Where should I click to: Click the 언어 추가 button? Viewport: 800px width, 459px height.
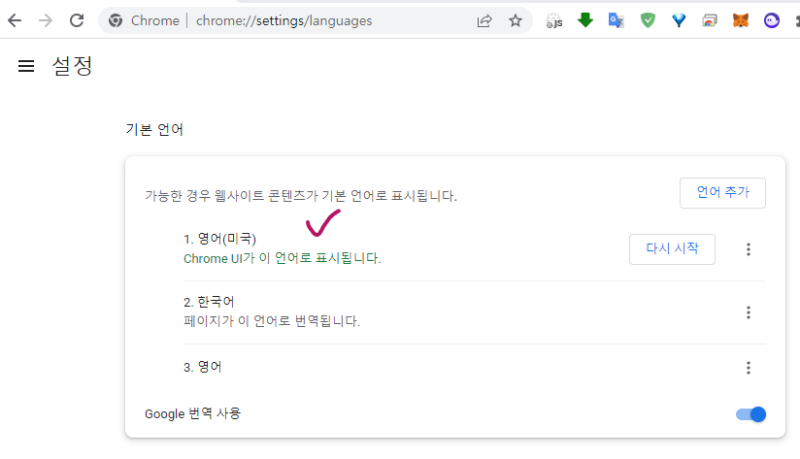pos(722,193)
